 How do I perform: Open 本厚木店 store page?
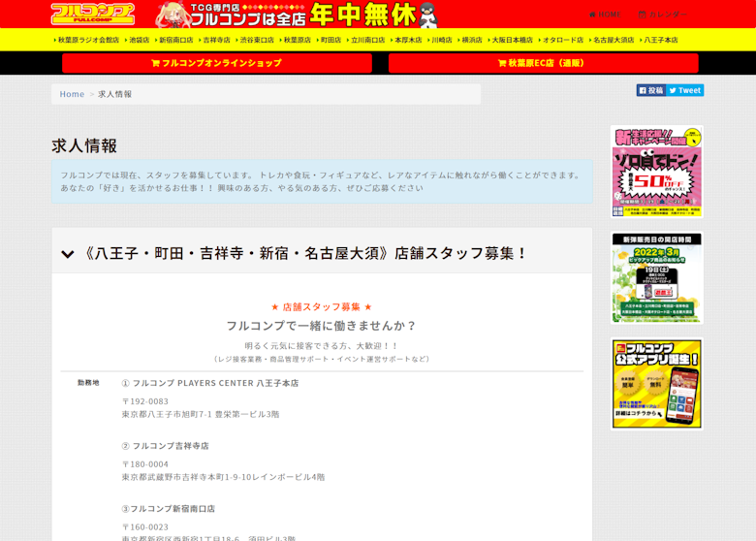[x=406, y=40]
